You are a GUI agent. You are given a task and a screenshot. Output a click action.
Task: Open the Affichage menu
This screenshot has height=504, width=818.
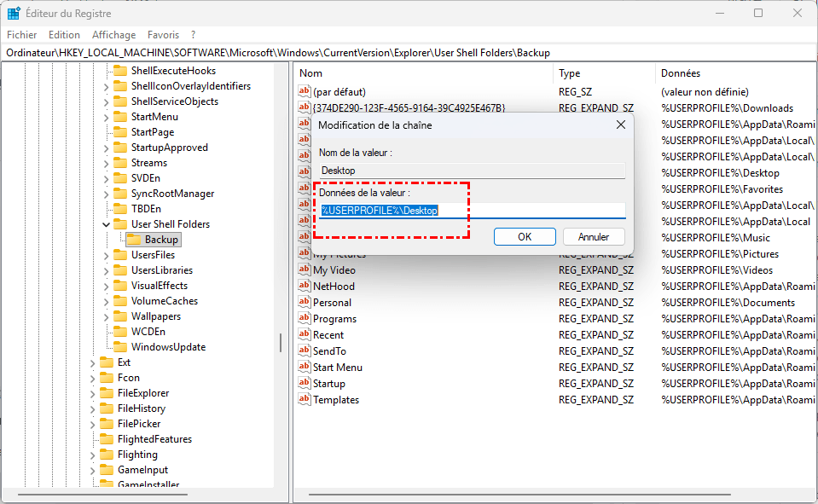point(113,35)
